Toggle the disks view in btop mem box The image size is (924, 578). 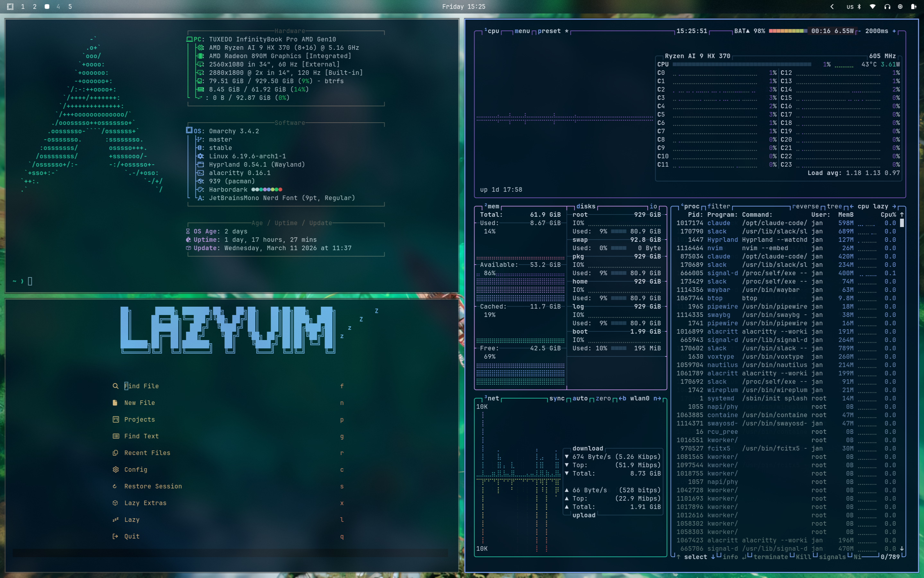[x=586, y=206]
